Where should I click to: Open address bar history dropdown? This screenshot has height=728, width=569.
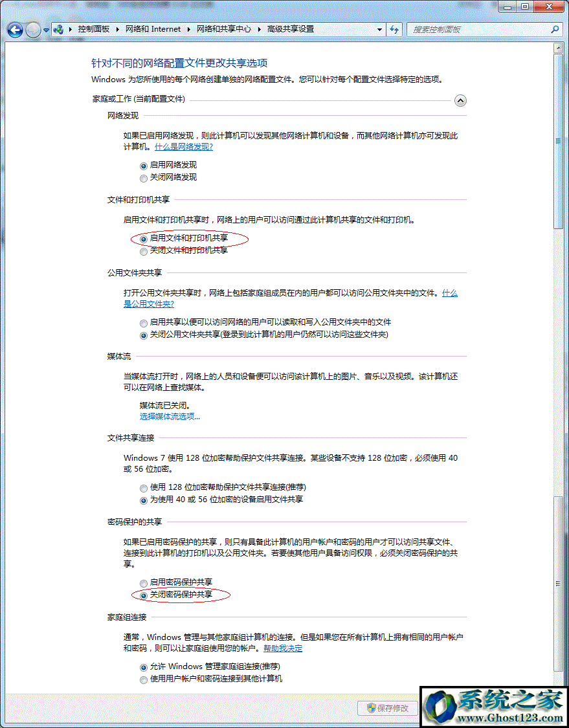379,29
